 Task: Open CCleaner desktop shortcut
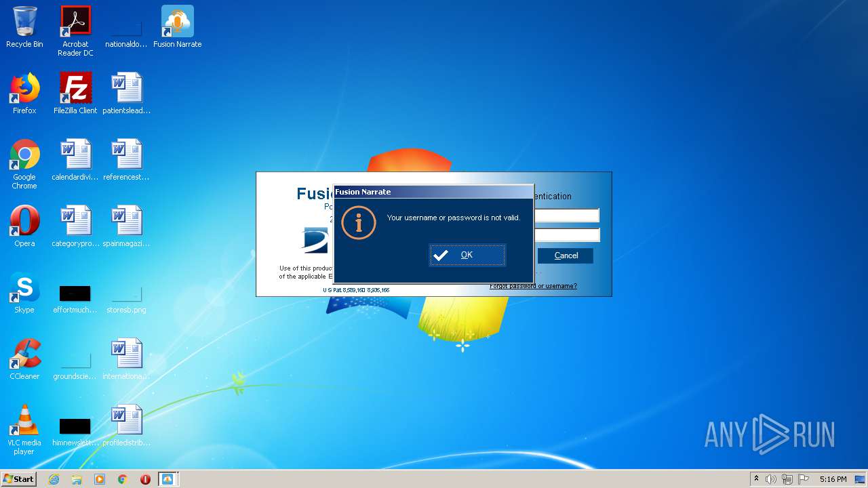[24, 359]
